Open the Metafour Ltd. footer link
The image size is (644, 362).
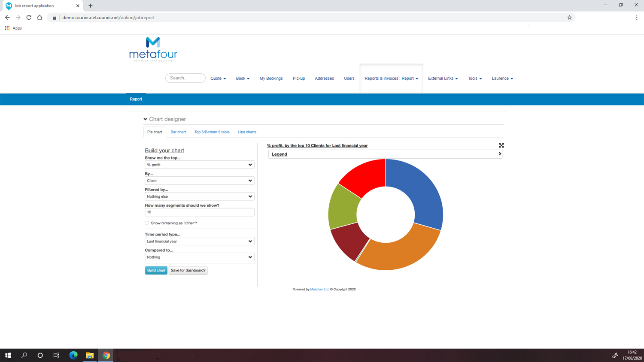point(319,290)
